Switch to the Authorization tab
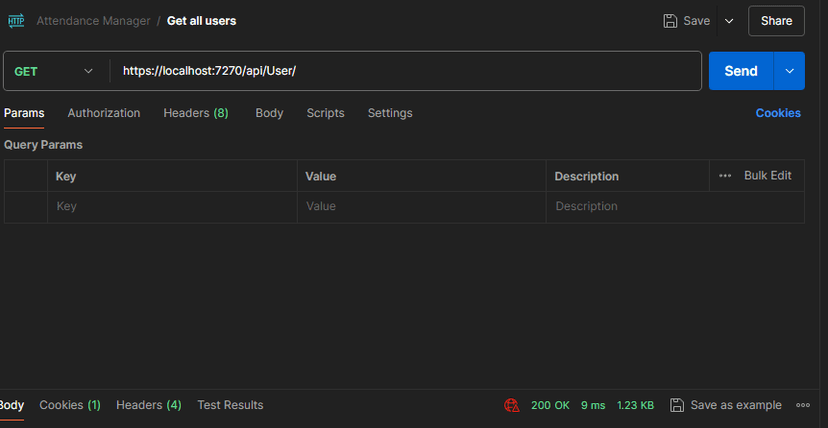 tap(104, 113)
